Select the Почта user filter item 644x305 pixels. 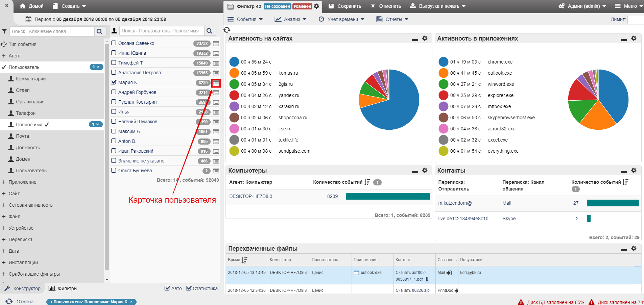click(x=22, y=136)
